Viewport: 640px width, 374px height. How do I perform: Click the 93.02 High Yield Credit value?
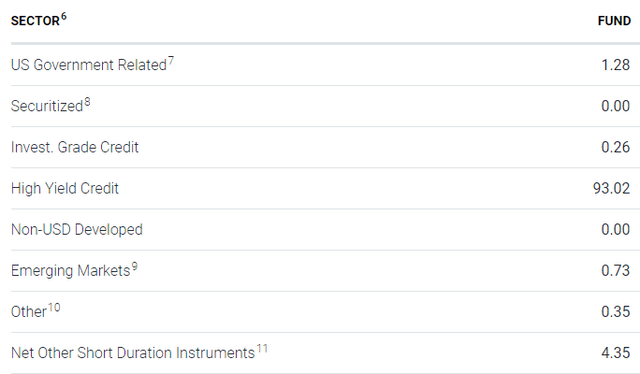pos(611,188)
